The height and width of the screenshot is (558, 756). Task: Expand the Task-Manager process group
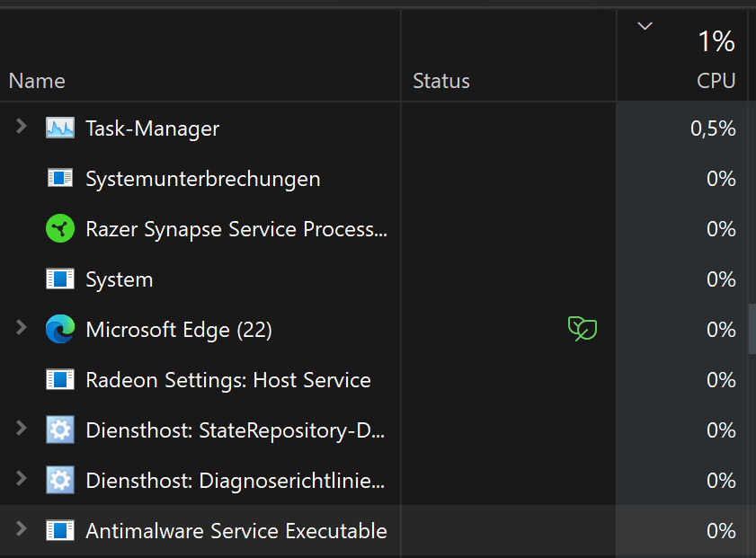[22, 128]
